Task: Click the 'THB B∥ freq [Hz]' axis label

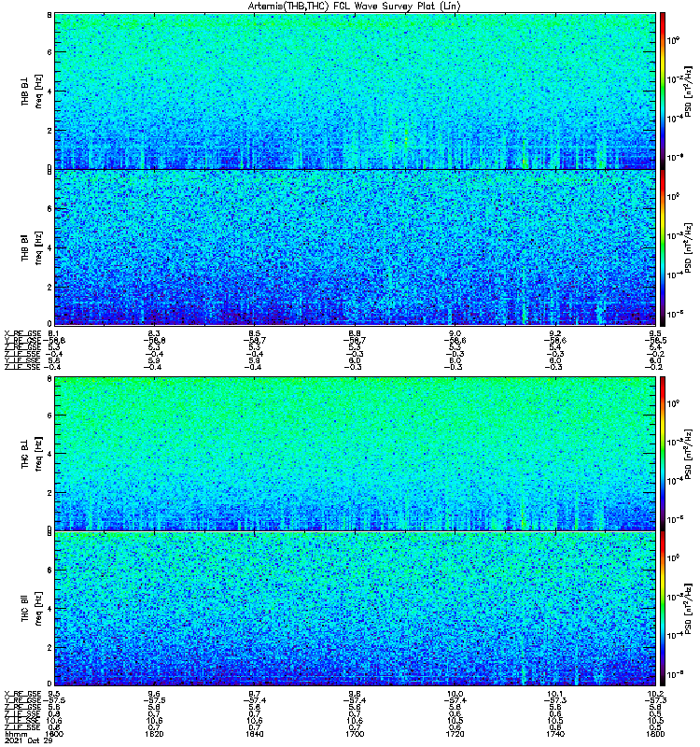Action: click(x=32, y=247)
